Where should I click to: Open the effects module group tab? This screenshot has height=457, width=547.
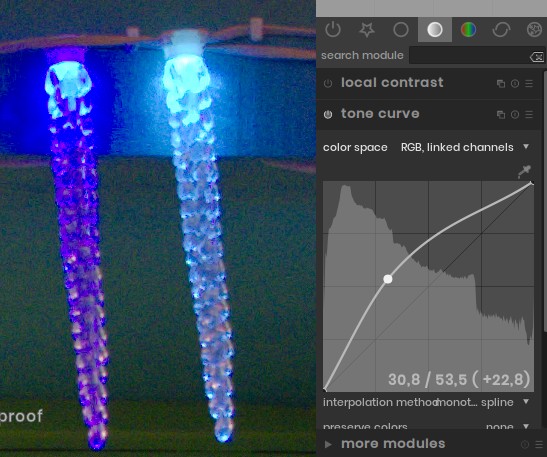pos(534,30)
